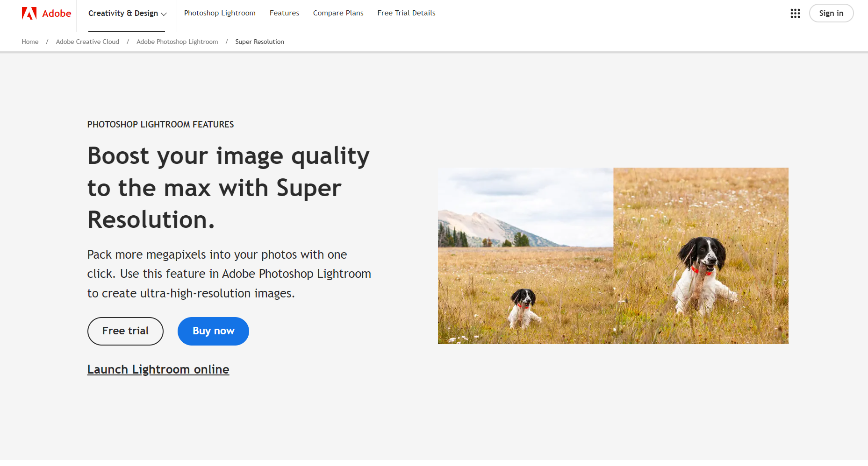Select the Photoshop Lightroom nav item
This screenshot has height=466, width=868.
220,13
